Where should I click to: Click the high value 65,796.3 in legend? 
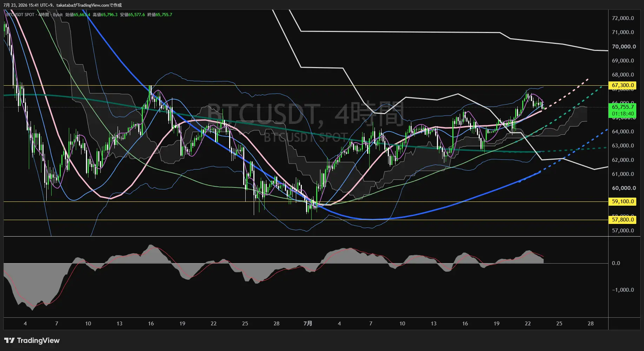[109, 15]
